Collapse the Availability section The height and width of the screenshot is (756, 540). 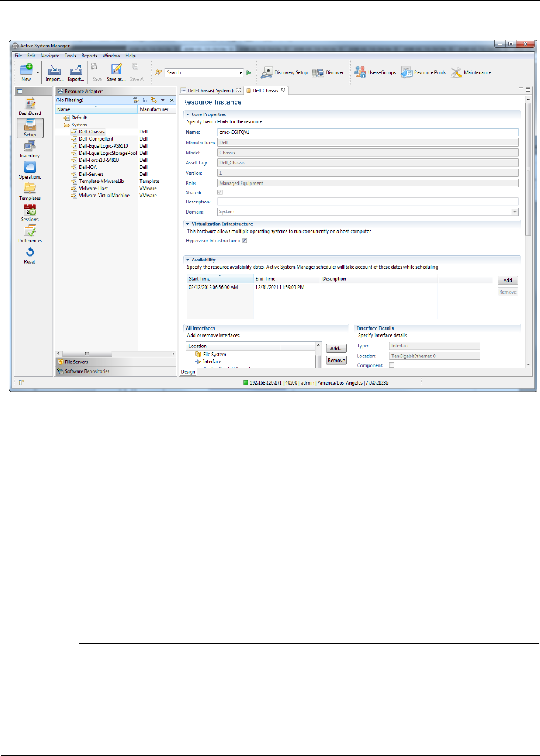pos(188,260)
